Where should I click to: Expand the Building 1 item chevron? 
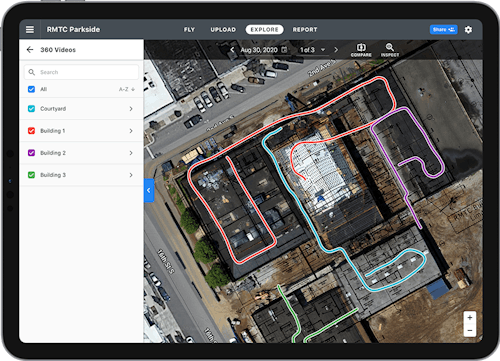point(131,131)
